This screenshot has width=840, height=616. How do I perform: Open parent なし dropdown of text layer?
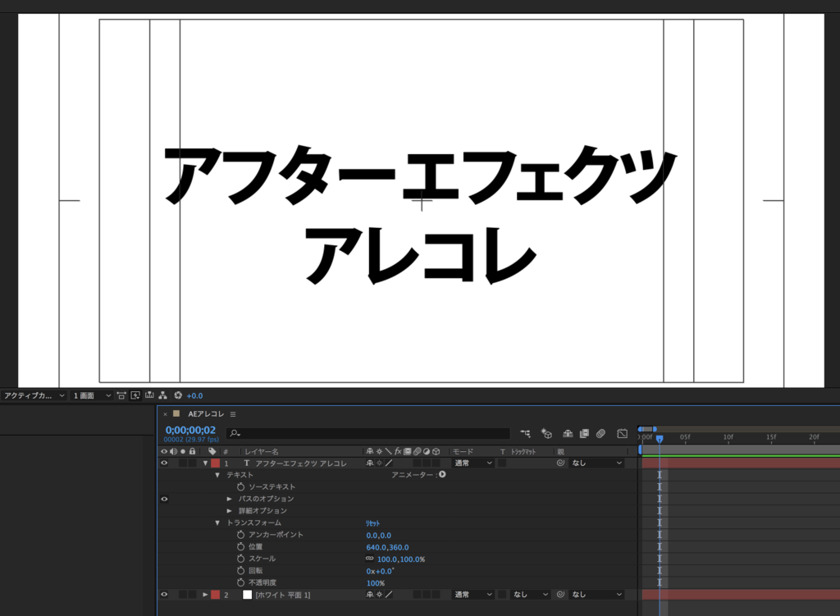click(597, 463)
